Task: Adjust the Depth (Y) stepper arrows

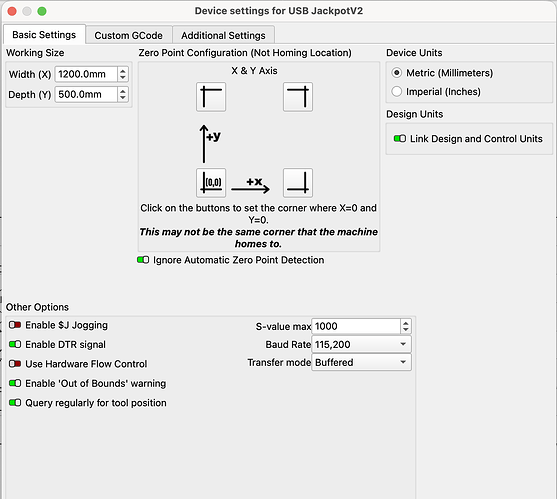Action: (123, 94)
